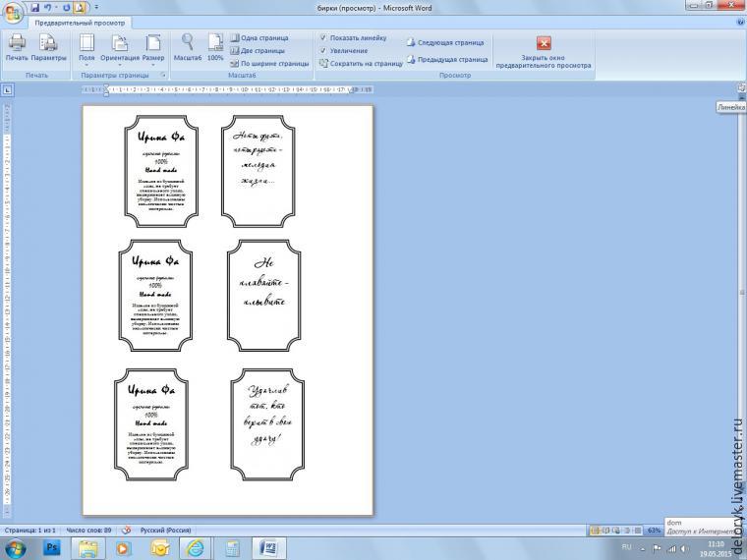Set zoom to 100% icon
Image resolution: width=747 pixels, height=560 pixels.
click(x=215, y=46)
